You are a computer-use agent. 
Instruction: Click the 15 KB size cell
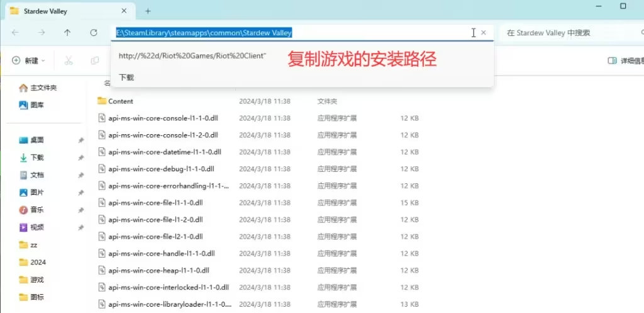409,203
